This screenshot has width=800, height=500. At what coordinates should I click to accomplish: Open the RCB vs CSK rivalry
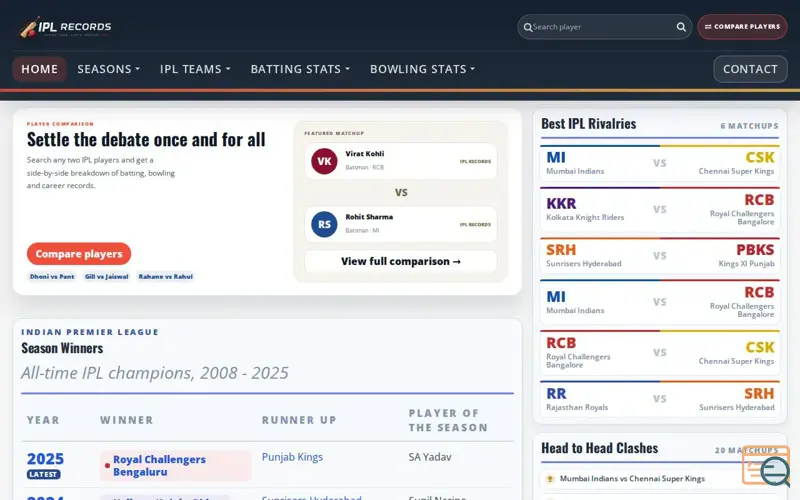660,353
